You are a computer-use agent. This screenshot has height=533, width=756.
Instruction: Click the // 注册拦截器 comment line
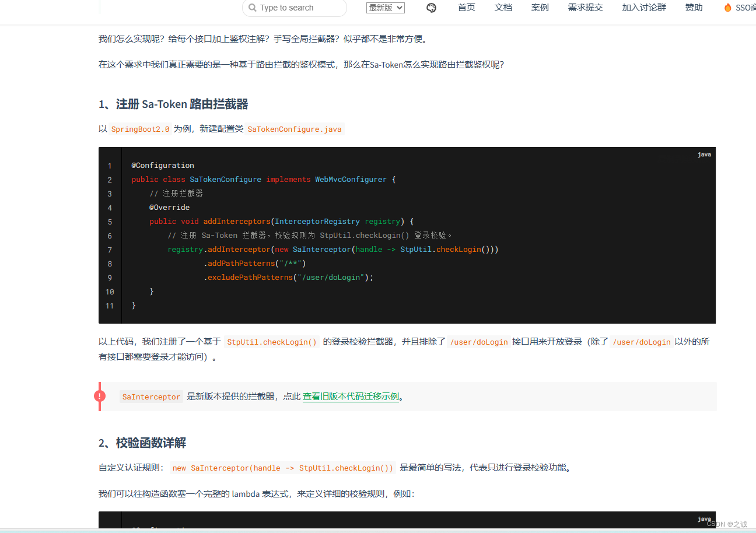tap(176, 194)
